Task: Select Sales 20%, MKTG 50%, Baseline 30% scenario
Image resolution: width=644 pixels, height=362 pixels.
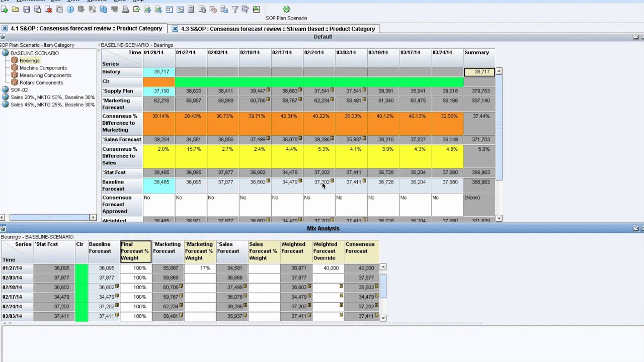Action: click(52, 97)
